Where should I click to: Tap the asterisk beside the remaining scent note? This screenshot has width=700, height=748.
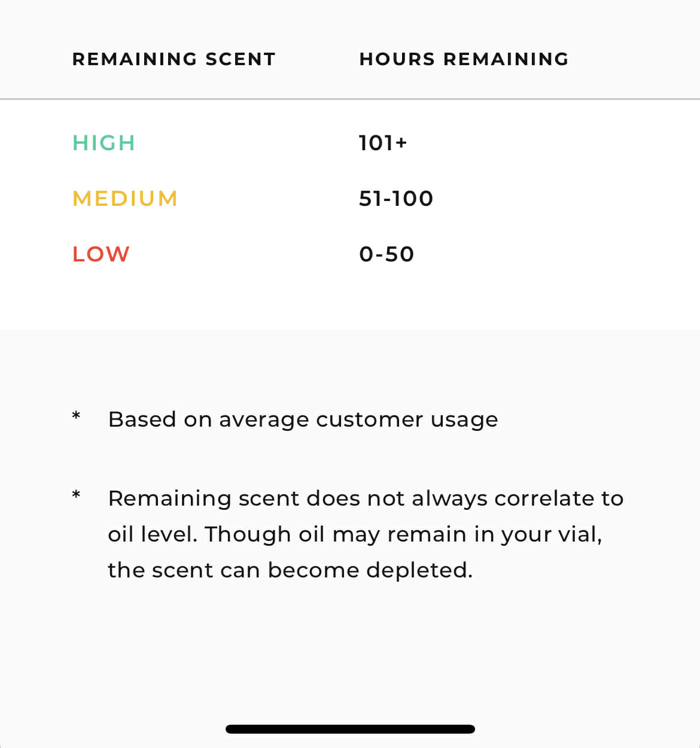pyautogui.click(x=76, y=495)
